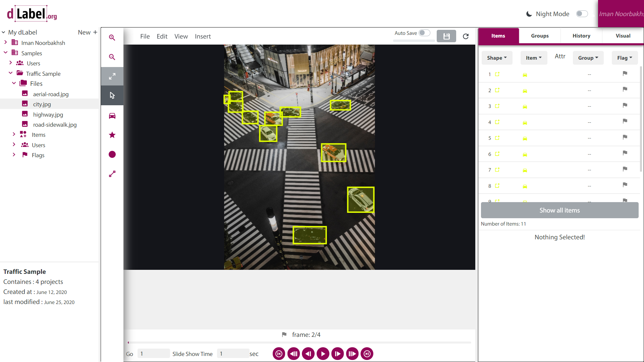Screen dimensions: 644x362
Task: Collapse the Traffic Sample folder
Action: [10, 73]
